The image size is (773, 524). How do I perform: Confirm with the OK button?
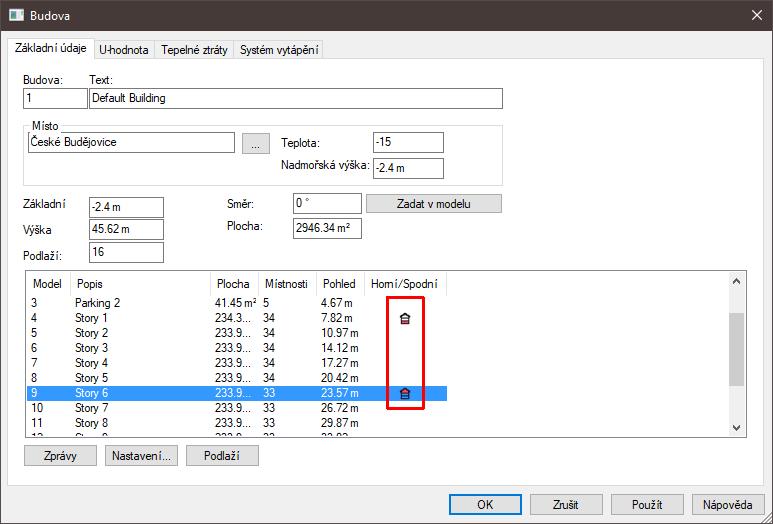coord(485,505)
